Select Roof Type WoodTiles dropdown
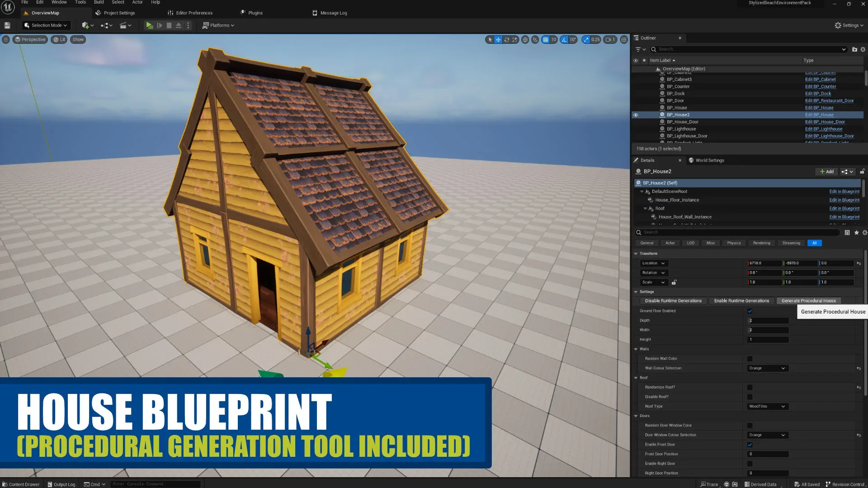Viewport: 868px width, 488px height. point(766,406)
